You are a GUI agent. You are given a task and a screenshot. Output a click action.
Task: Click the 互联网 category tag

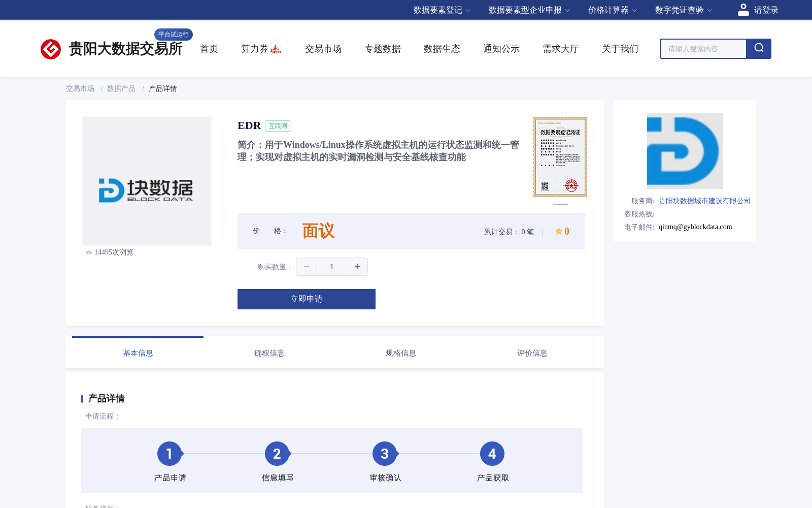[278, 126]
